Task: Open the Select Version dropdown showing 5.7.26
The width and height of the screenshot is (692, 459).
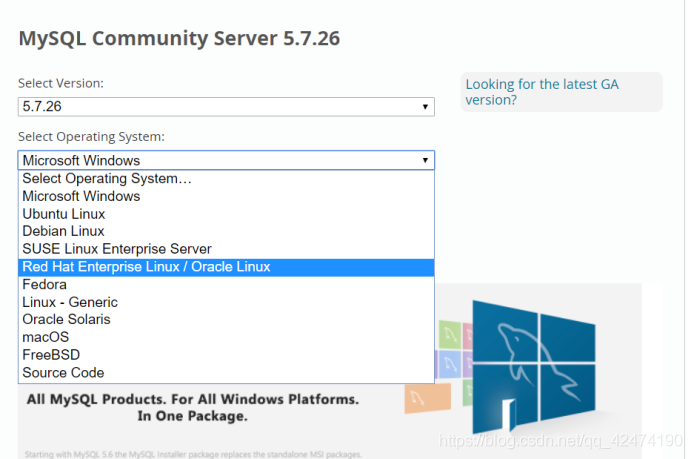Action: [226, 107]
